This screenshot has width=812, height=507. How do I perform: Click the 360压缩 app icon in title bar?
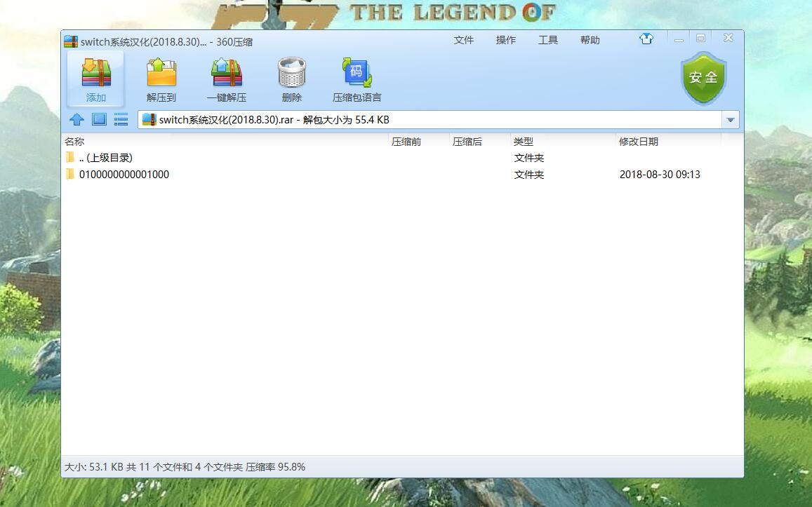[71, 41]
